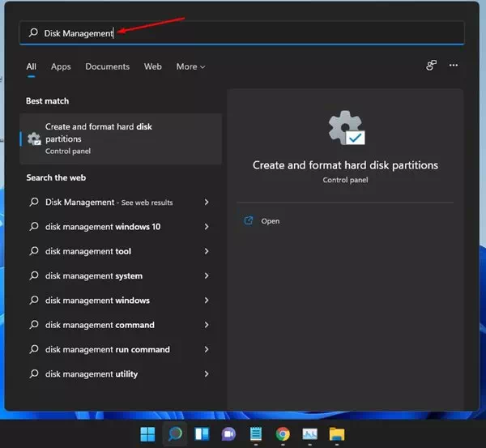This screenshot has height=448, width=486.
Task: Click search icon beside disk management run command
Action: (34, 349)
